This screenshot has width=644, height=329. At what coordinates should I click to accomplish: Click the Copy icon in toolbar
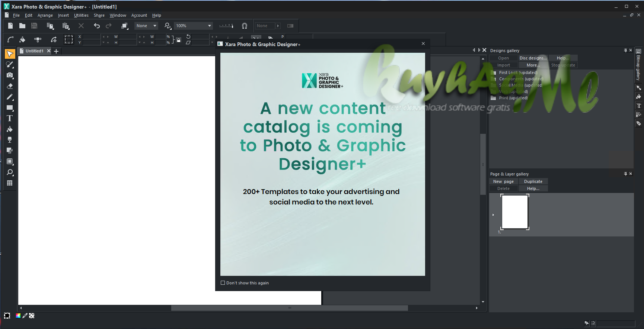click(x=50, y=26)
